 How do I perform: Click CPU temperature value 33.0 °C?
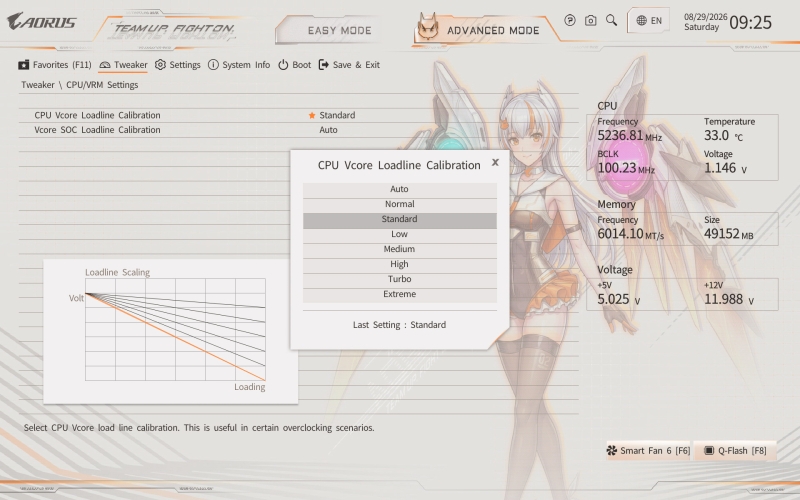[x=723, y=136]
